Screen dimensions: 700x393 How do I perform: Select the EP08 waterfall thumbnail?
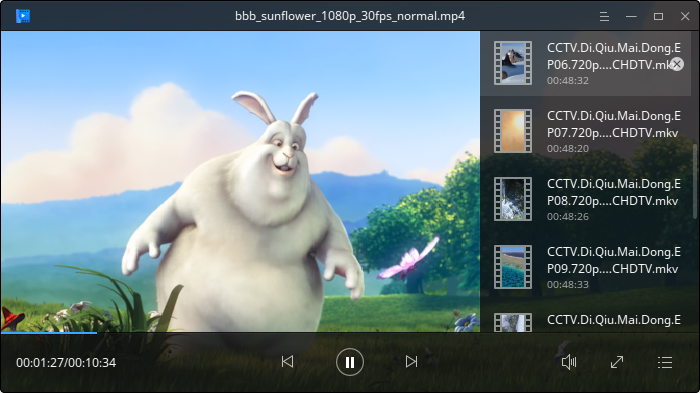pos(512,199)
